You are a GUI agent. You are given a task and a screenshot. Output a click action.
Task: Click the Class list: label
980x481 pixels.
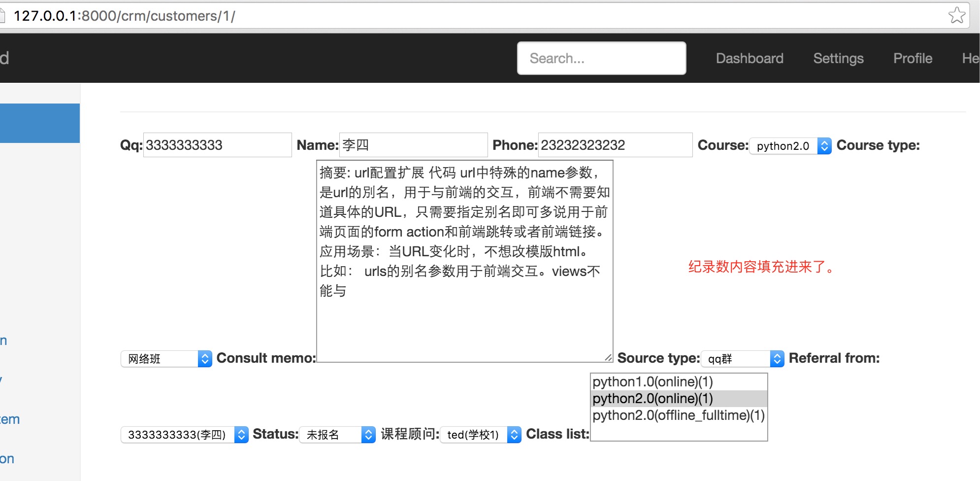[x=557, y=434]
